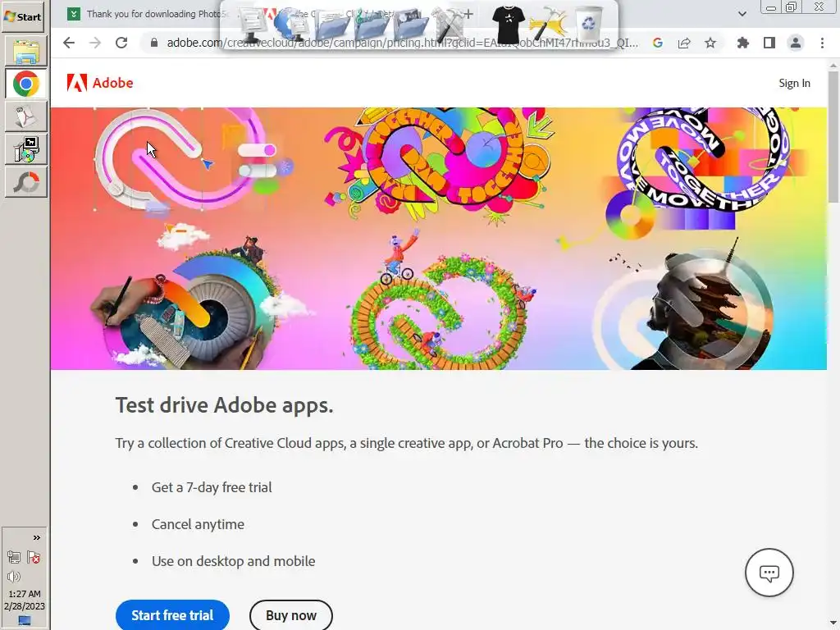Image resolution: width=840 pixels, height=630 pixels.
Task: Click the padlock site info icon
Action: 154,43
